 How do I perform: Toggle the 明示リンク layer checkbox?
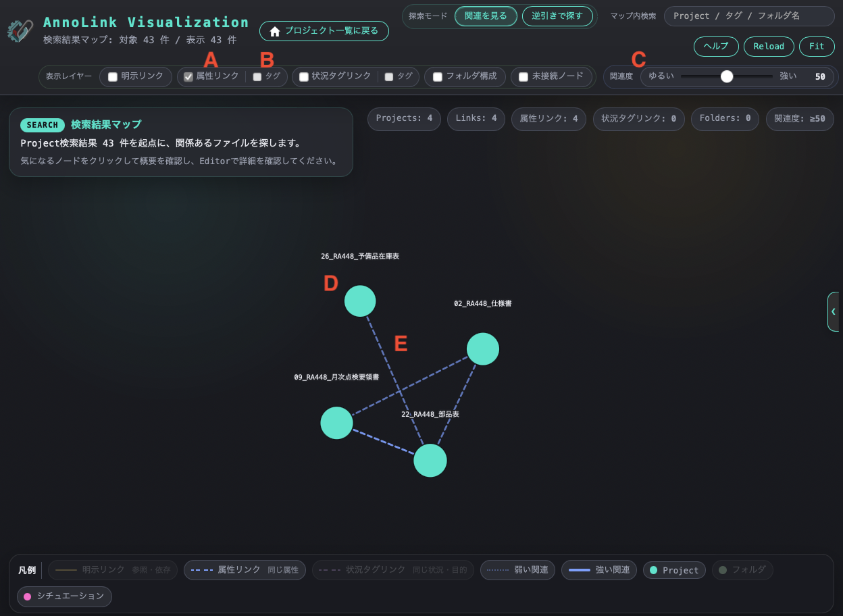coord(113,77)
